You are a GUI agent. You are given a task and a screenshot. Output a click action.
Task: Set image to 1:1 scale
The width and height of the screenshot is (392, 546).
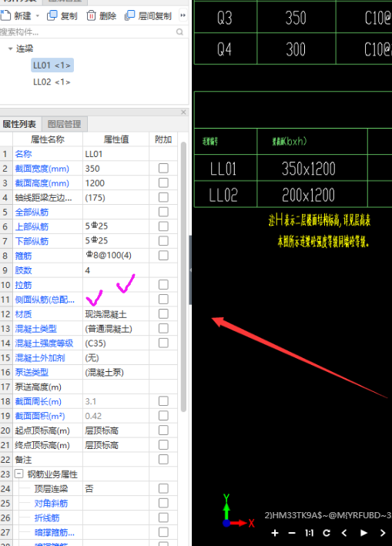click(x=309, y=533)
